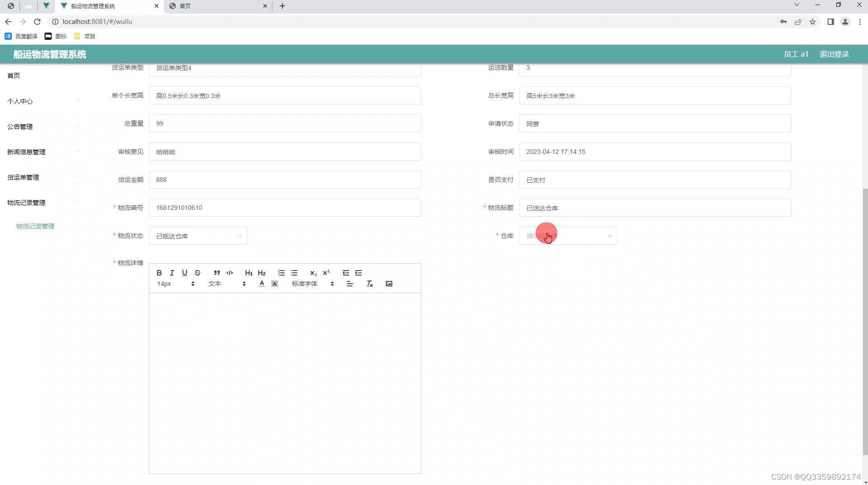This screenshot has width=868, height=485.
Task: Expand the 公告管理 sidebar menu
Action: 43,127
